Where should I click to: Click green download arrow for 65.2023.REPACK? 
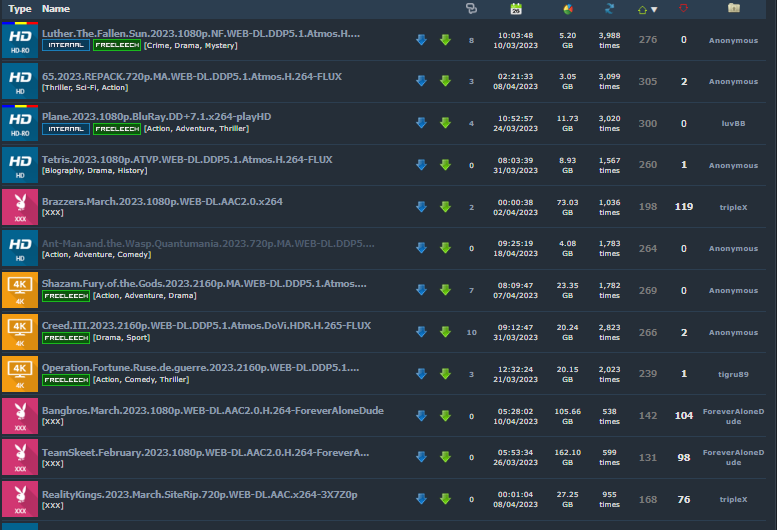pos(445,81)
